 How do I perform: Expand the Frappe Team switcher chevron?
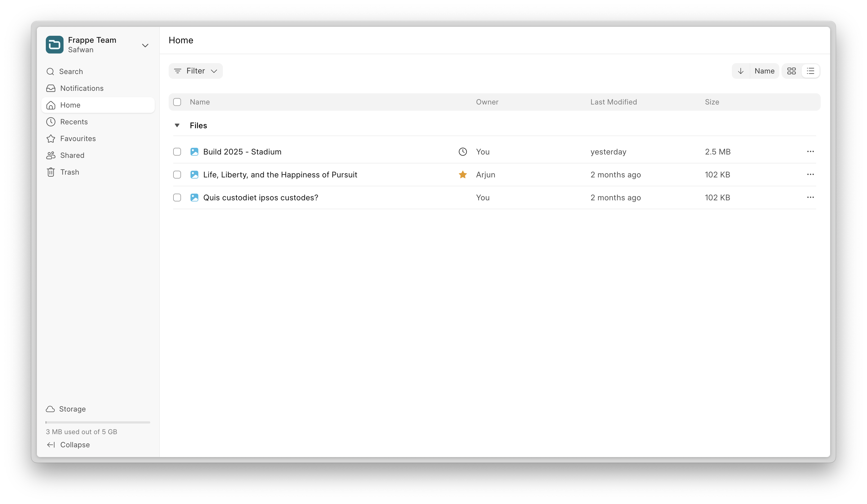(145, 46)
